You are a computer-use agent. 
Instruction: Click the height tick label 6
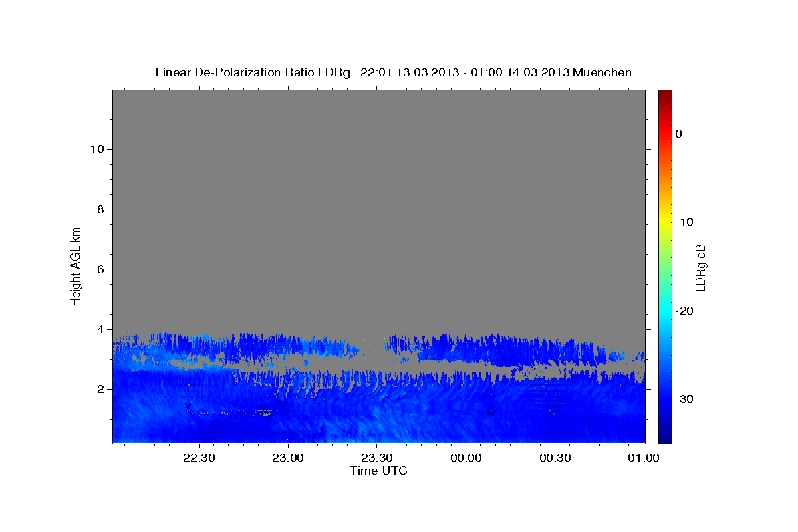pyautogui.click(x=100, y=269)
